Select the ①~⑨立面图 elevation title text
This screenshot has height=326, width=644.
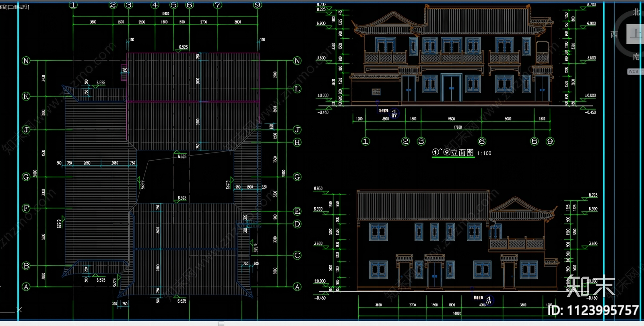tap(453, 153)
